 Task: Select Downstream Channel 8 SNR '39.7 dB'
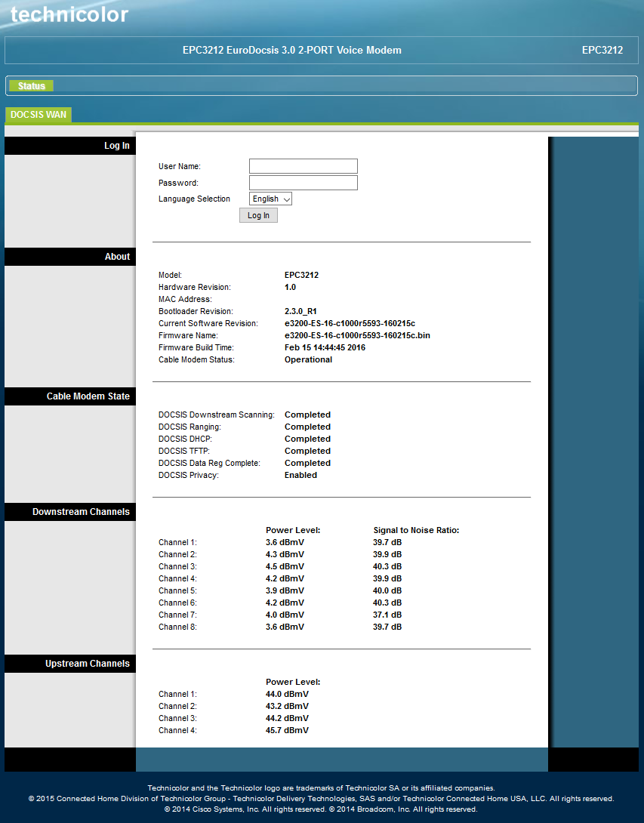[x=387, y=627]
